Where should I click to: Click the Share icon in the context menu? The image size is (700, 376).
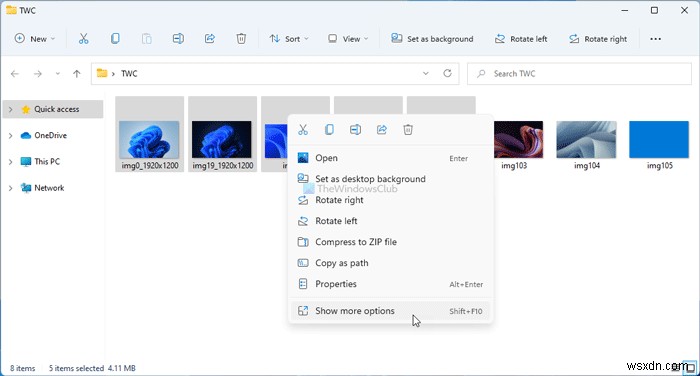382,130
